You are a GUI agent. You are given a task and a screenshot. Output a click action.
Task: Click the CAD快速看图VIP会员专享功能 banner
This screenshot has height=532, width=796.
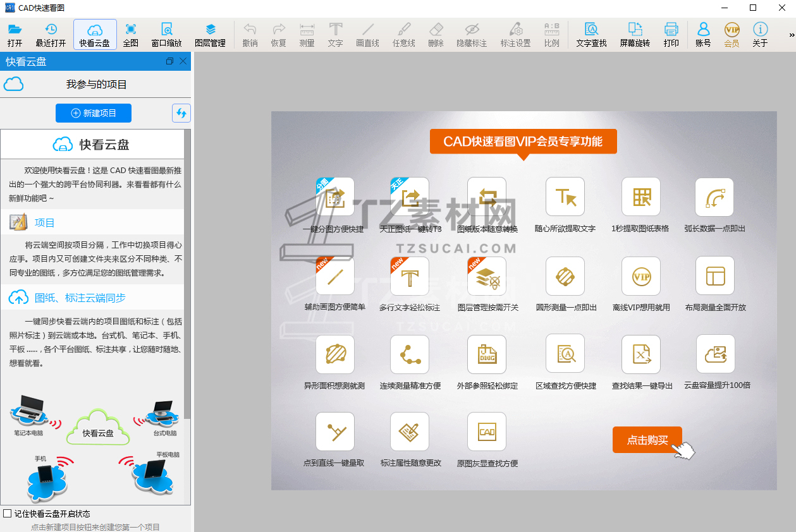coord(523,142)
